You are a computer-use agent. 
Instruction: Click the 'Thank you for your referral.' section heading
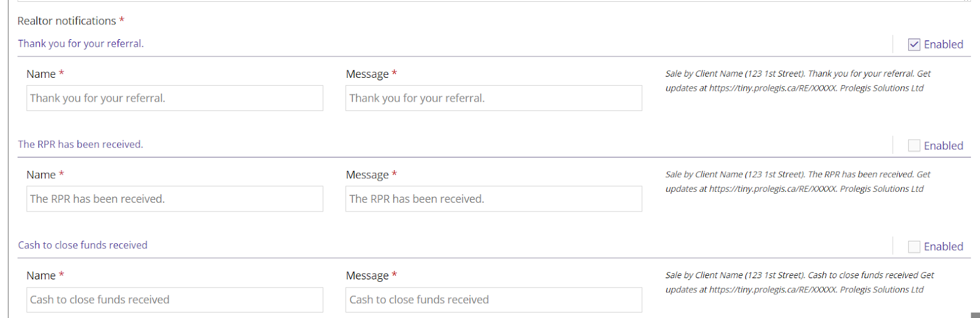pos(81,44)
